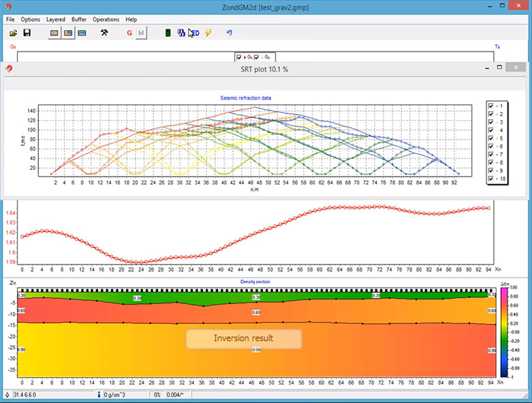This screenshot has width=532, height=403.
Task: Open the Options menu
Action: [30, 20]
